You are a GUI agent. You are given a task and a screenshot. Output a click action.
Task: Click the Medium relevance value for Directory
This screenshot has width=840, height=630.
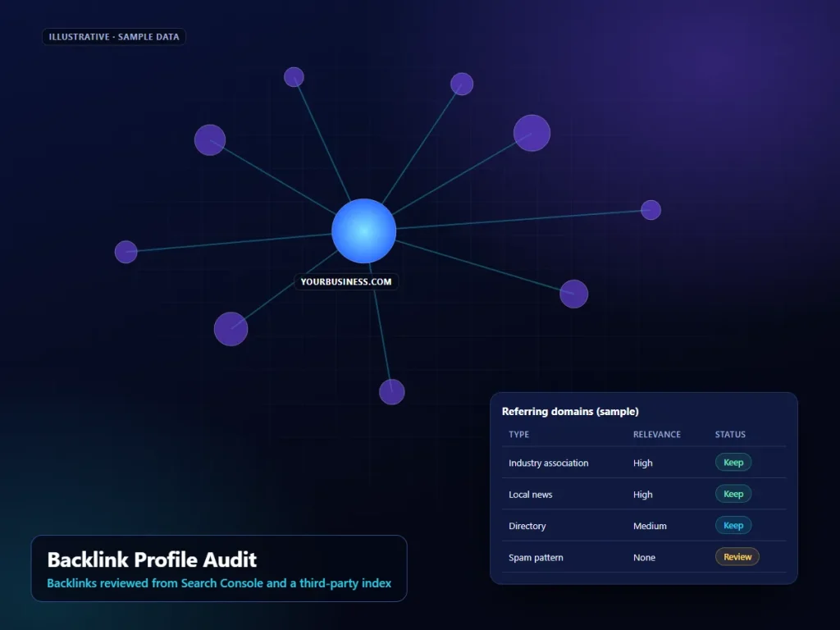650,526
